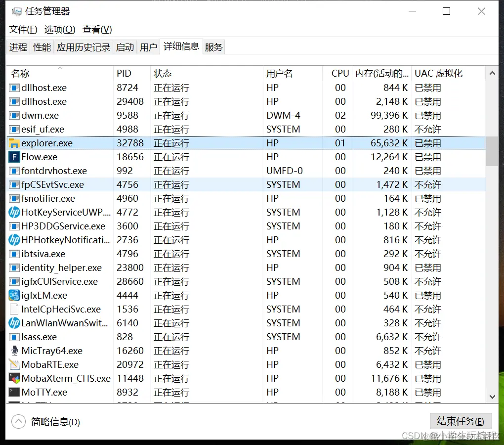This screenshot has height=445, width=504.
Task: Click the lsass.exe process icon
Action: [14, 337]
